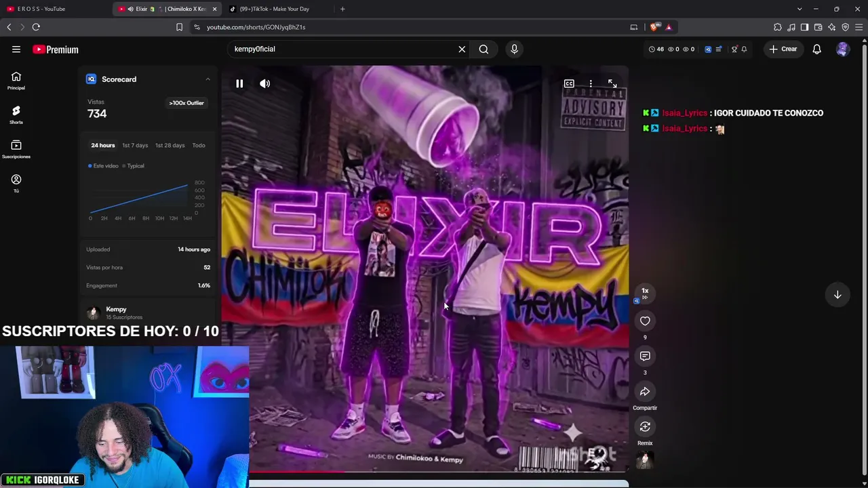Like the Elixir short
This screenshot has width=868, height=488.
[645, 321]
